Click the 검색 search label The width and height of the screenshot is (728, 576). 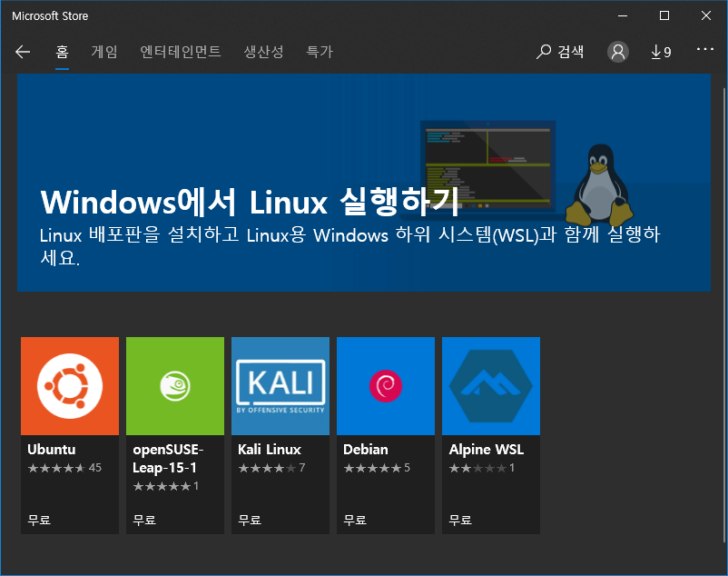point(571,52)
